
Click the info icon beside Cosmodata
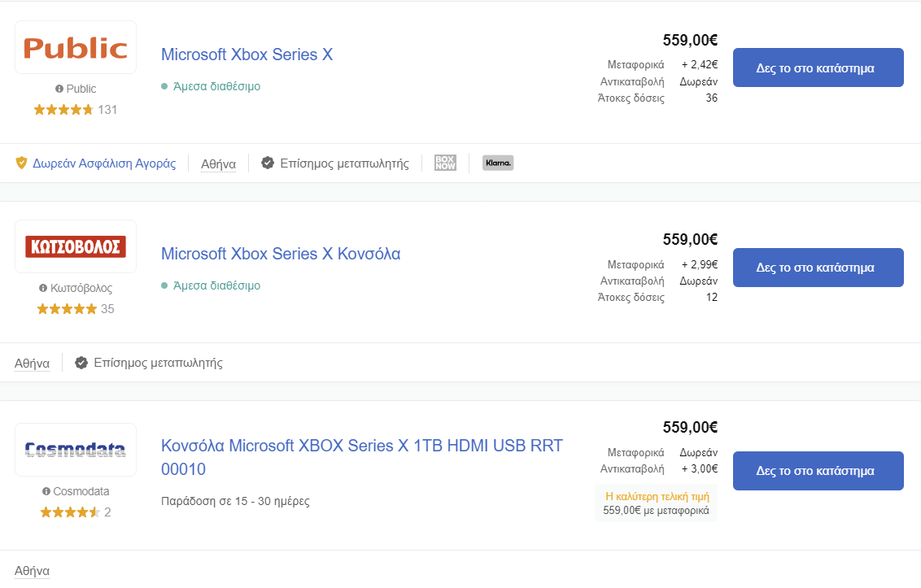[x=46, y=491]
